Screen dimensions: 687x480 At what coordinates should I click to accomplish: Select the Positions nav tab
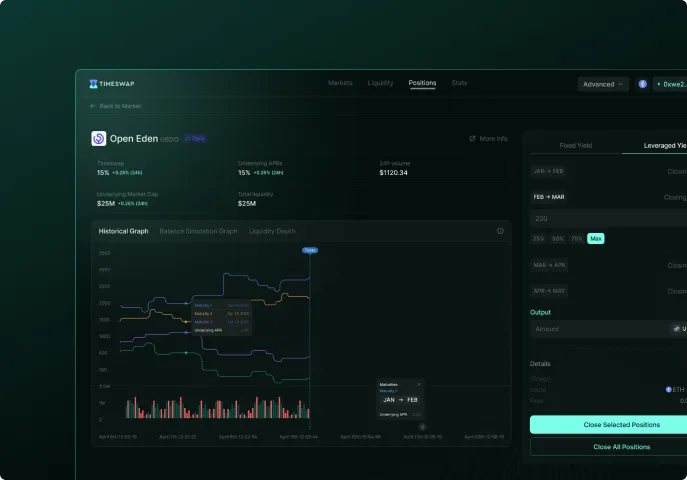coord(422,83)
